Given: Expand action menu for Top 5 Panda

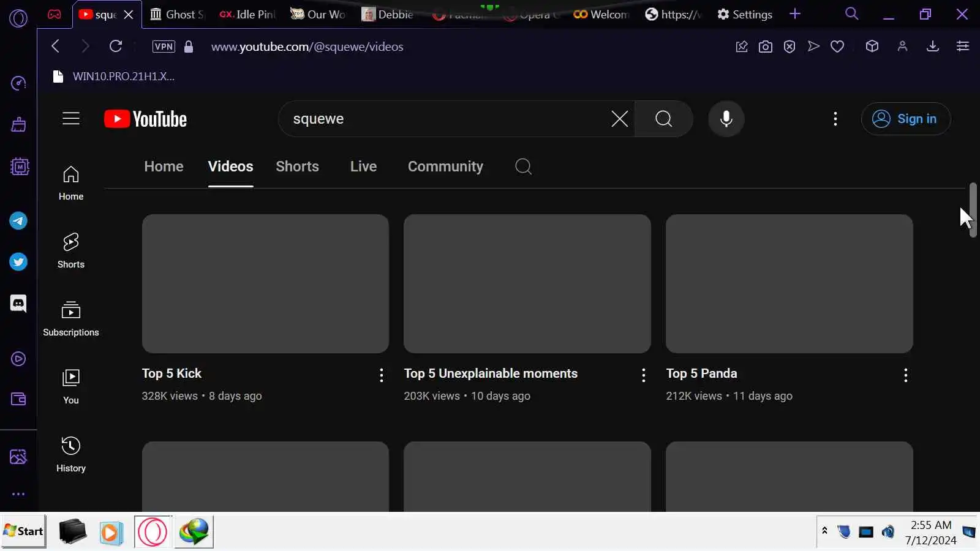Looking at the screenshot, I should coord(906,375).
